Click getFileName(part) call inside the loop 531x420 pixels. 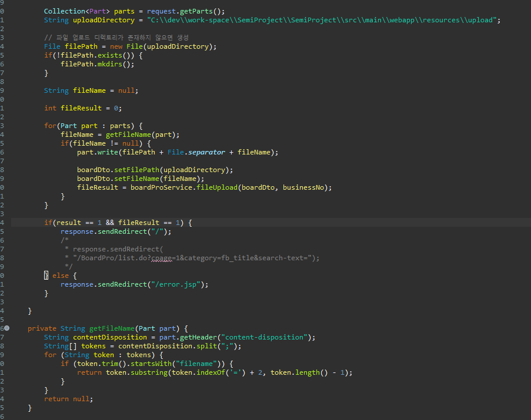[141, 135]
